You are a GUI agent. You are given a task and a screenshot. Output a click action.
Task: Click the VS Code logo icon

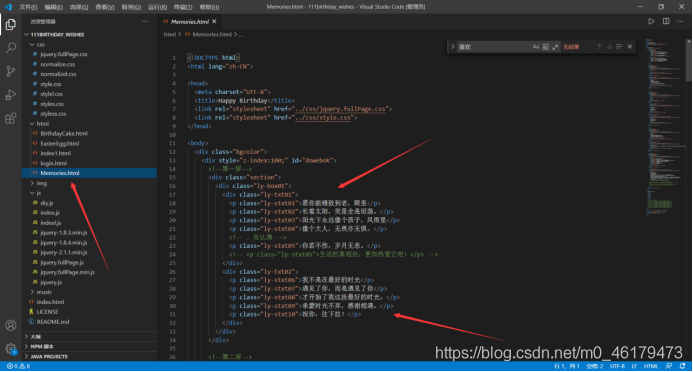pos(8,7)
